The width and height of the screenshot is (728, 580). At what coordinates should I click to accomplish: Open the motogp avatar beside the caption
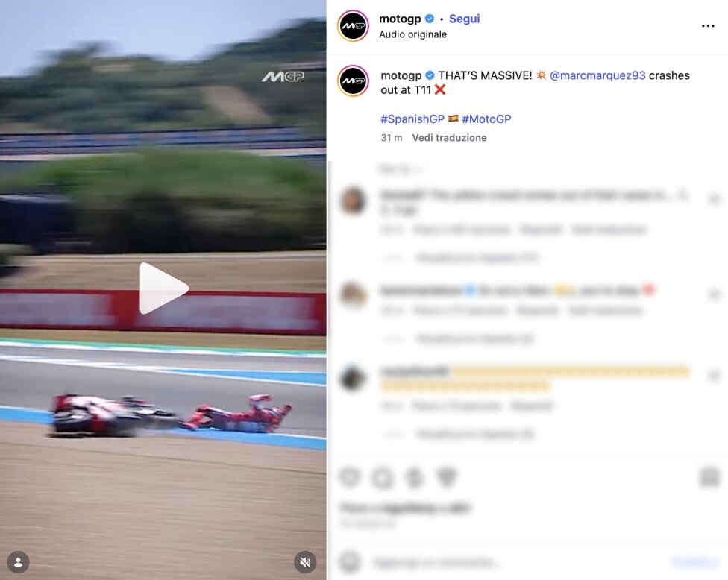point(354,81)
